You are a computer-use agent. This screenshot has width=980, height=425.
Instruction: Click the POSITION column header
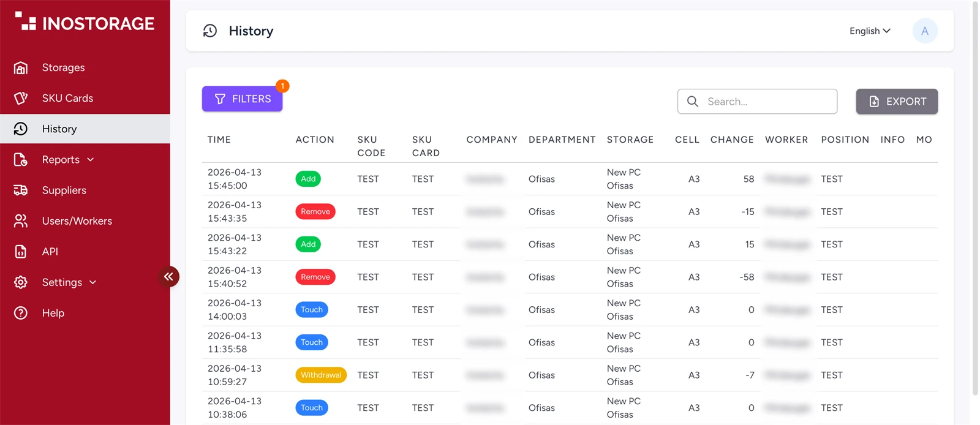845,140
